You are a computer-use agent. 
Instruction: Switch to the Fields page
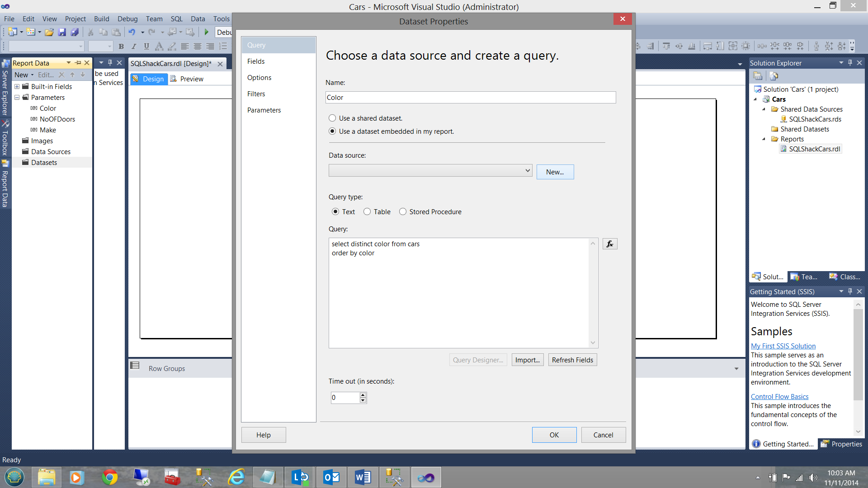click(x=256, y=61)
